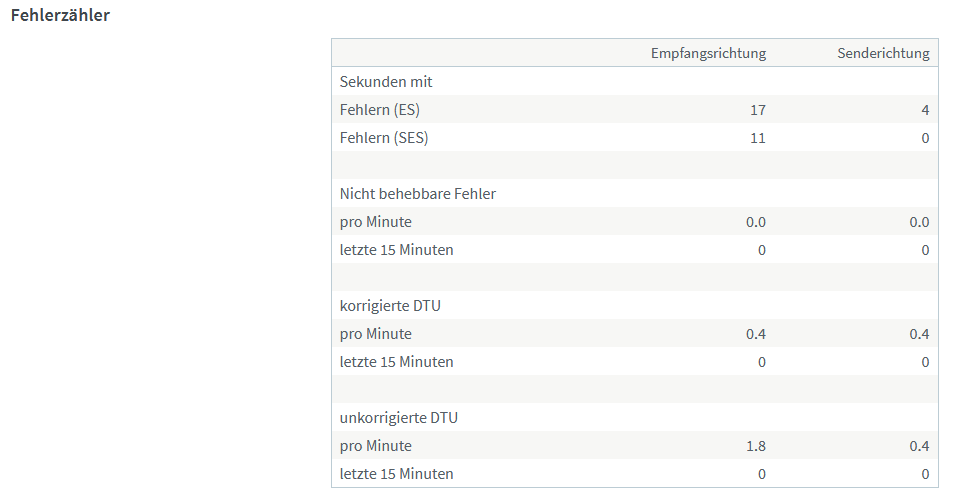Click Nicht behebbare Fehler pro Minute Empfangsrichtung 0.0
The height and width of the screenshot is (498, 956).
point(756,222)
